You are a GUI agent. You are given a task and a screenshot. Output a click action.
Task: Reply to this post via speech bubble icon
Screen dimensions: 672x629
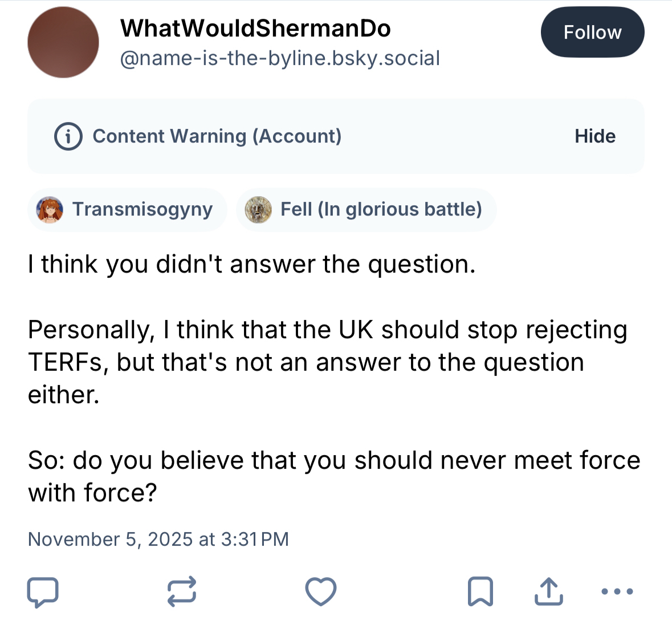(x=43, y=592)
